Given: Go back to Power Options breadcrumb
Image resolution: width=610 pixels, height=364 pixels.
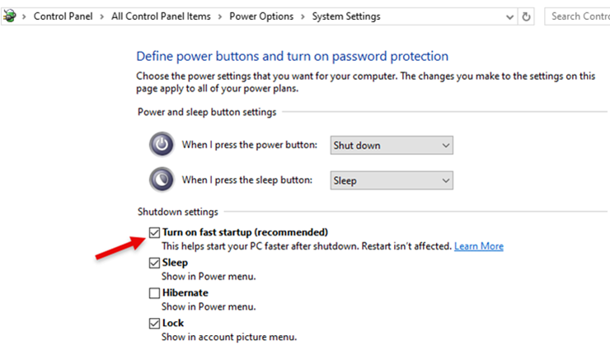Looking at the screenshot, I should [x=261, y=16].
